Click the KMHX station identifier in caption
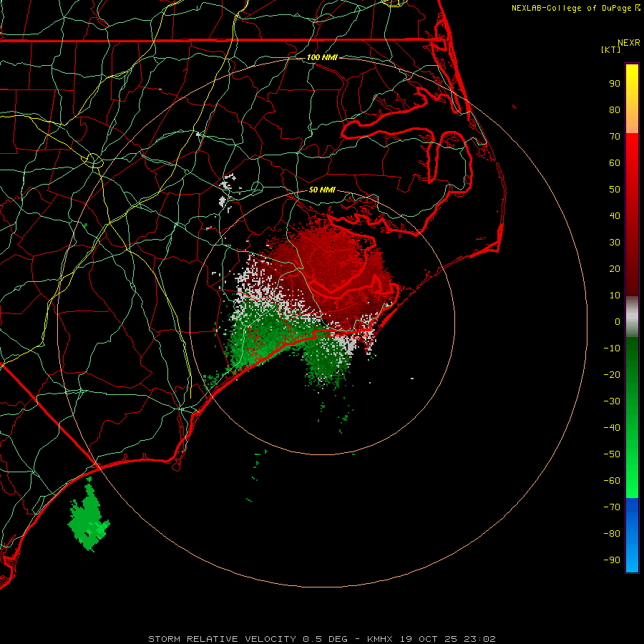Viewport: 644px width, 644px height. 380,639
